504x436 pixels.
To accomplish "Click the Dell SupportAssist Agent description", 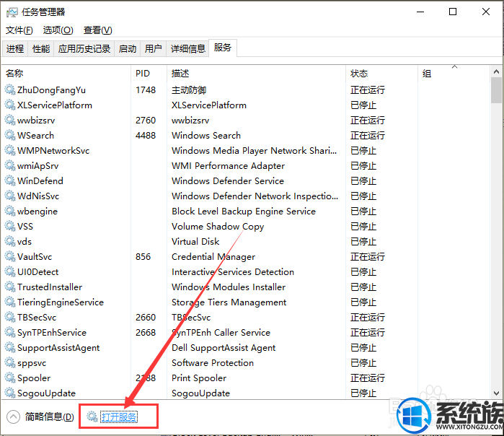I will pyautogui.click(x=224, y=348).
